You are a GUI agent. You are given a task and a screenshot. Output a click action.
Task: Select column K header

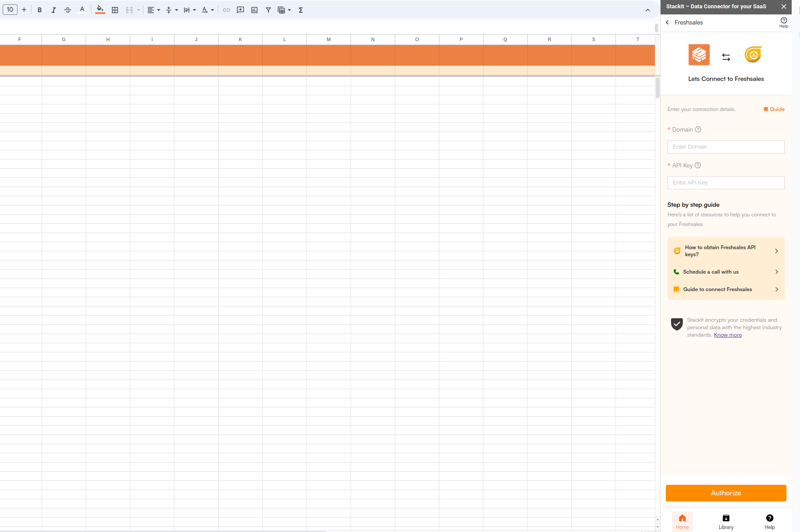tap(240, 39)
